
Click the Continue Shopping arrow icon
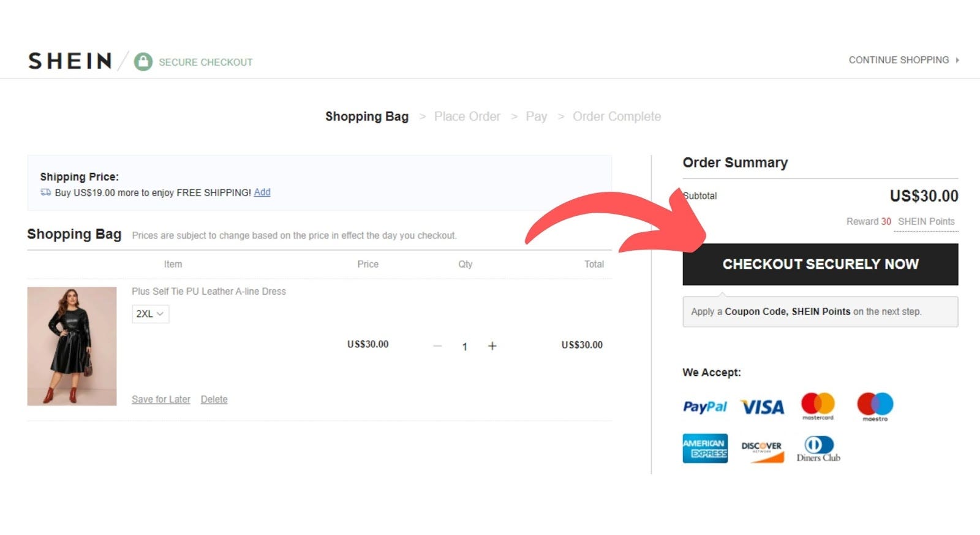click(x=957, y=60)
